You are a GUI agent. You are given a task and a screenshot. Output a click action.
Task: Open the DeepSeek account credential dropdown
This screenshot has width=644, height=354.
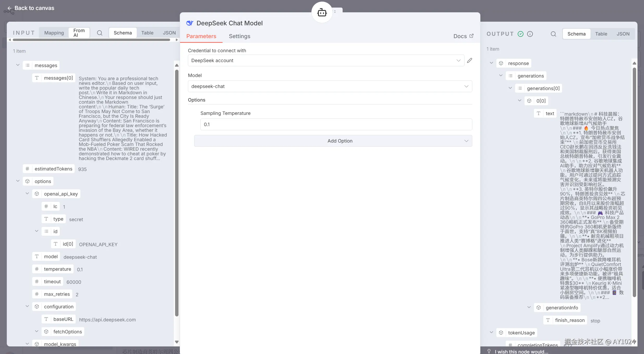pyautogui.click(x=326, y=61)
